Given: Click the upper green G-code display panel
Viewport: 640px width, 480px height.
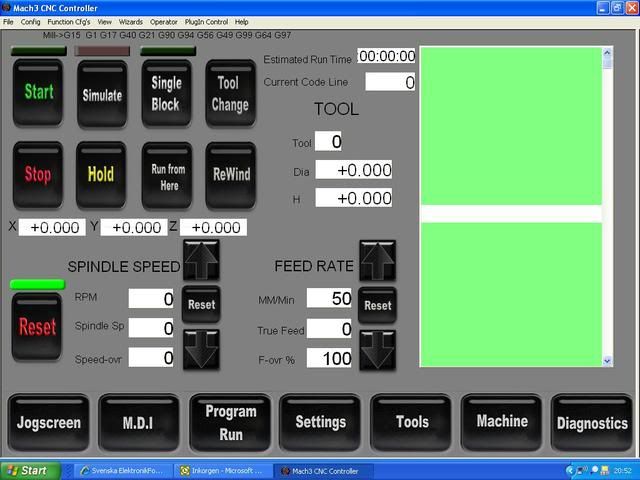Looking at the screenshot, I should click(511, 126).
